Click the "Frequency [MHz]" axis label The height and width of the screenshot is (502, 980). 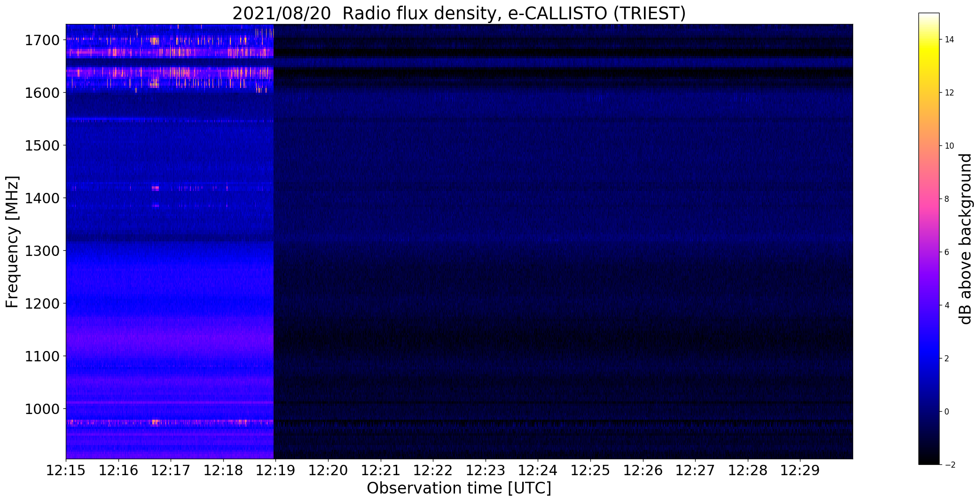click(12, 242)
